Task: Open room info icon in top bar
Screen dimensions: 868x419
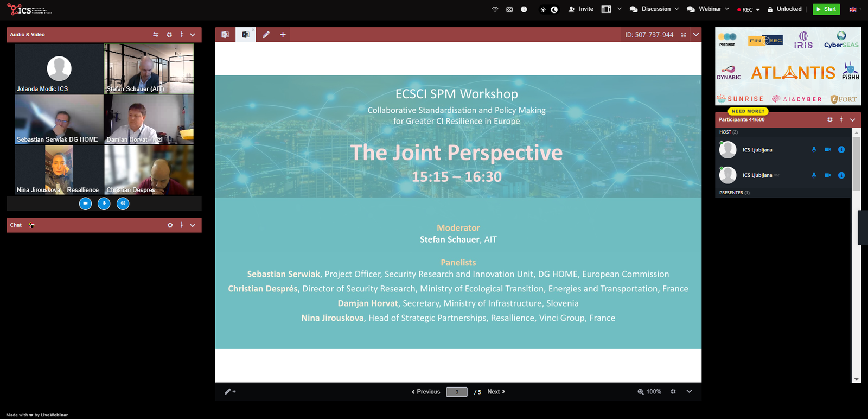Action: click(524, 9)
